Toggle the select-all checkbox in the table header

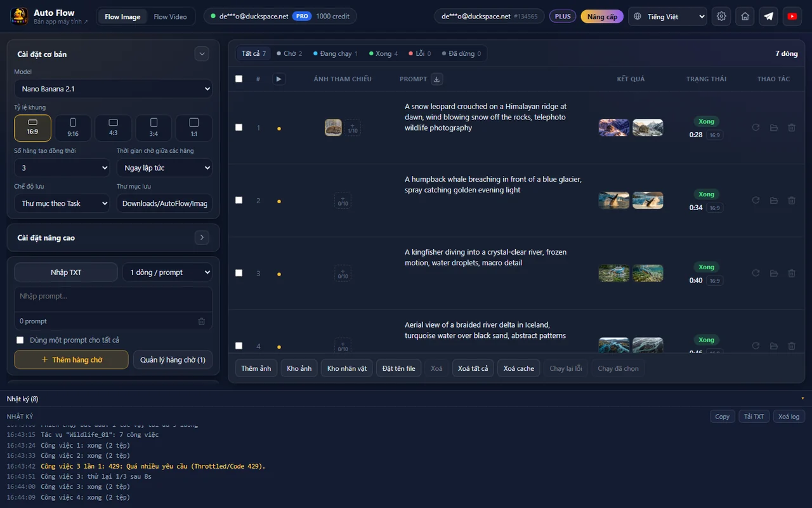tap(239, 79)
